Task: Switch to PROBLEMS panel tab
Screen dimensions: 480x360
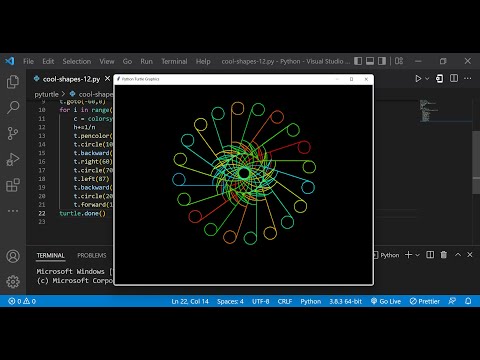Action: 92,255
